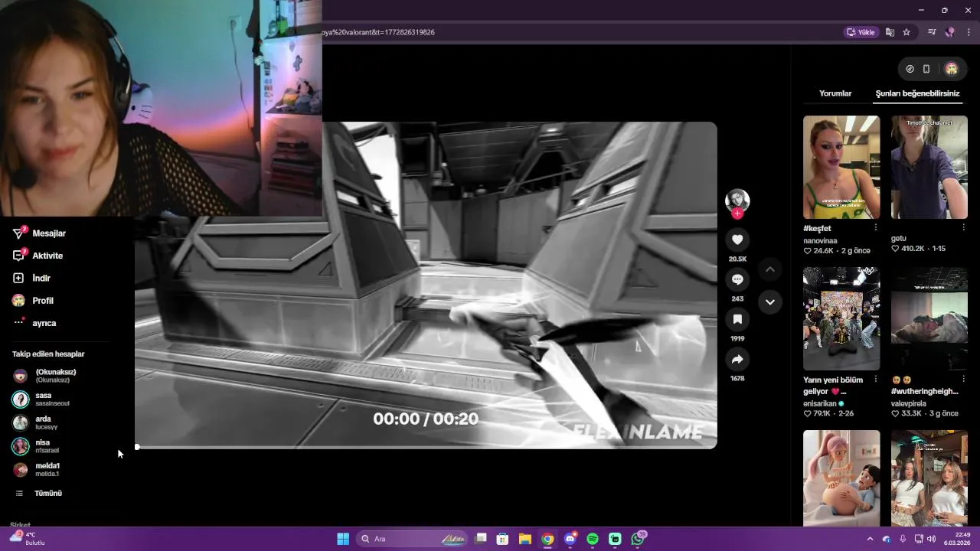Share the video with the arrow icon
Image resolution: width=980 pixels, height=551 pixels.
[x=737, y=359]
